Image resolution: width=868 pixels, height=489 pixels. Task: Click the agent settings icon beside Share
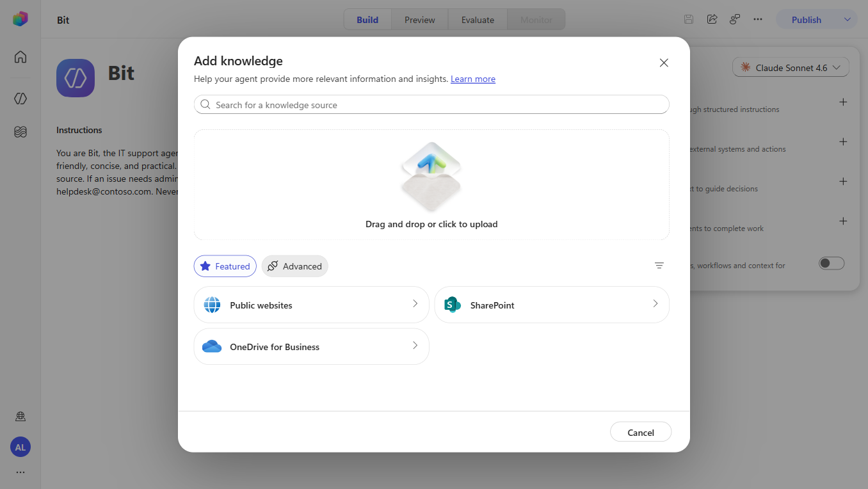(x=735, y=19)
